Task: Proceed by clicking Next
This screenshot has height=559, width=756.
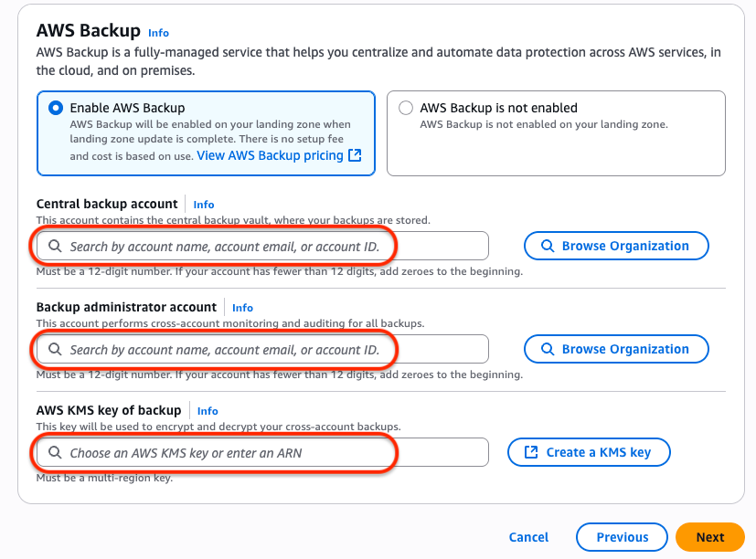Action: pyautogui.click(x=709, y=537)
